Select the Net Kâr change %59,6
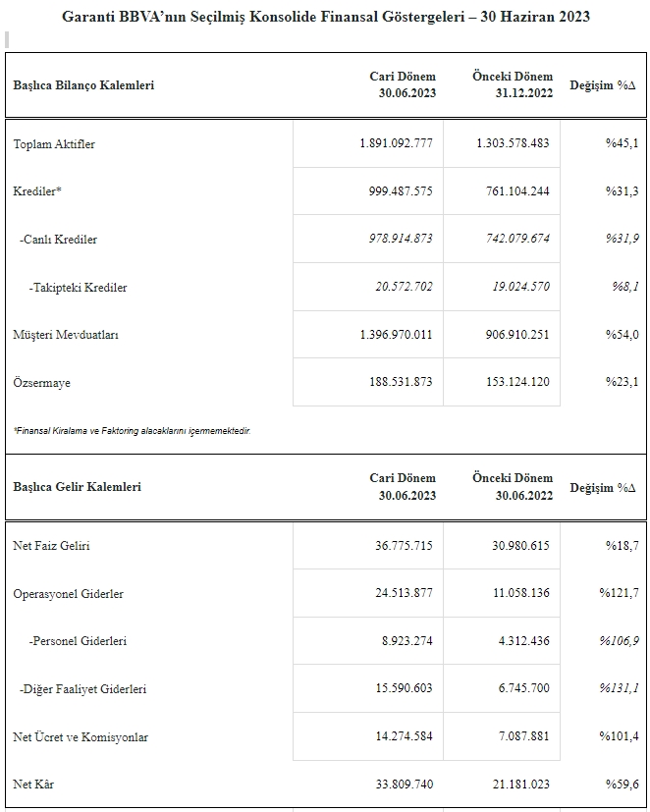 click(x=623, y=785)
